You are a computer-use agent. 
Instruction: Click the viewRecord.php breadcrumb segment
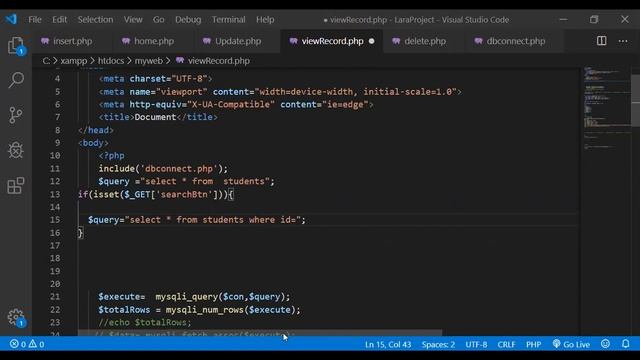coord(218,61)
